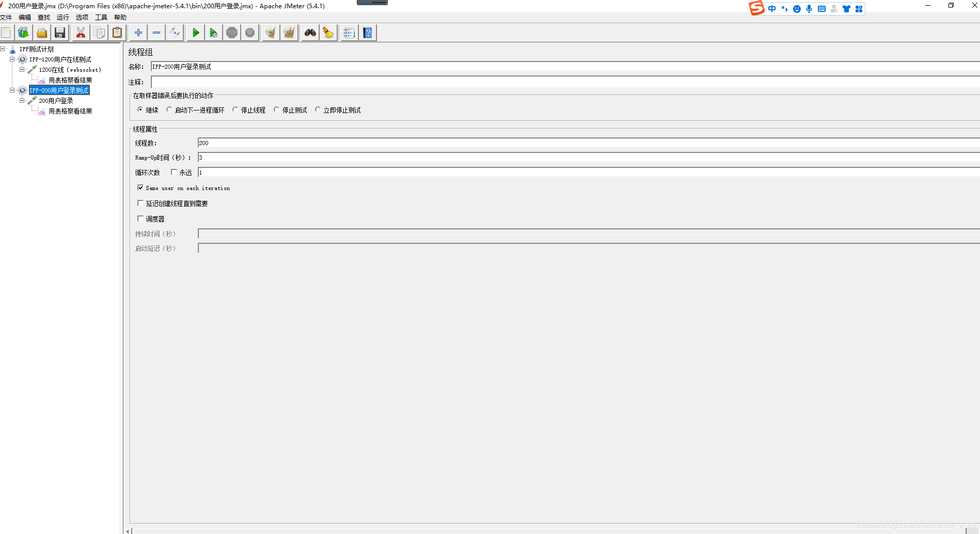The width and height of the screenshot is (980, 534).
Task: Open the Templates icon in toolbar
Action: [24, 33]
